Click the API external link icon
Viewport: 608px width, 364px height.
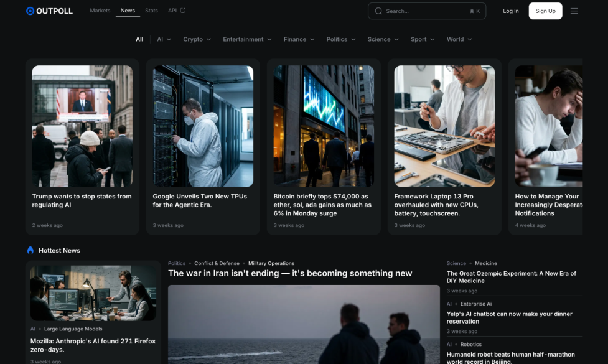pos(182,11)
